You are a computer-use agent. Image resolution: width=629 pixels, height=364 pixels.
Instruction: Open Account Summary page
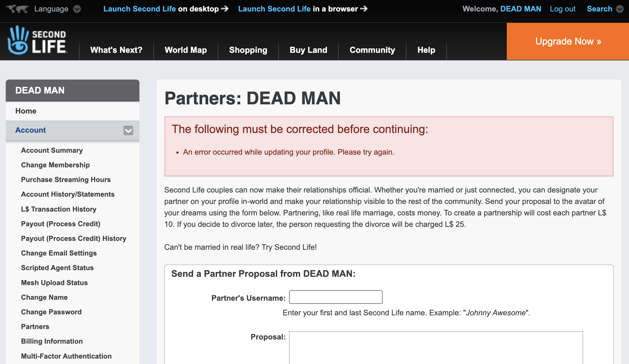click(52, 150)
